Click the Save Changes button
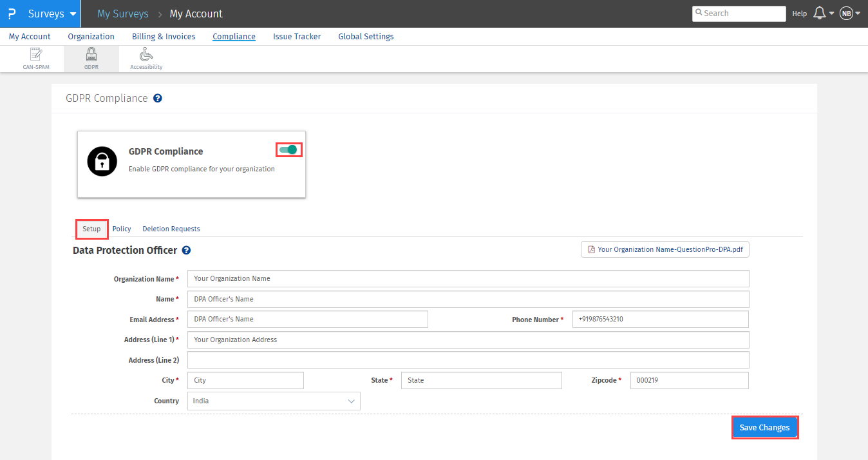The height and width of the screenshot is (460, 868). click(x=764, y=428)
